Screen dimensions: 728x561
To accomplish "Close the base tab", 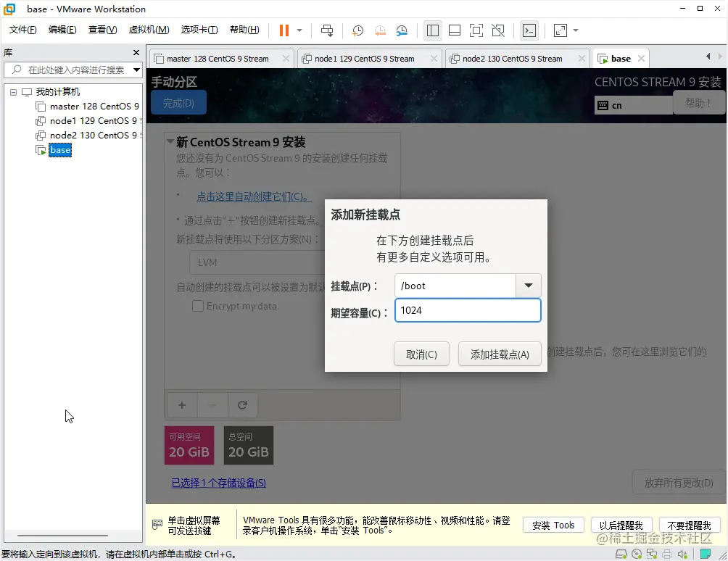I will (641, 59).
